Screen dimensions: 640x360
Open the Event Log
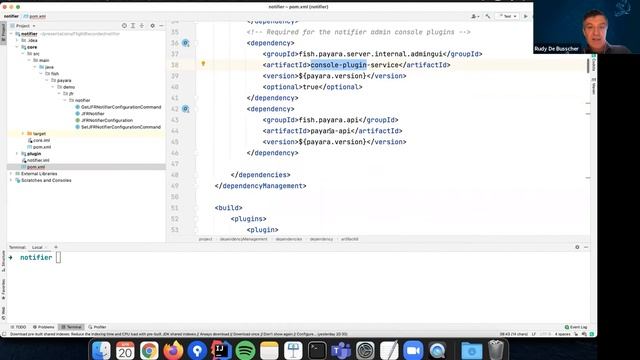576,327
